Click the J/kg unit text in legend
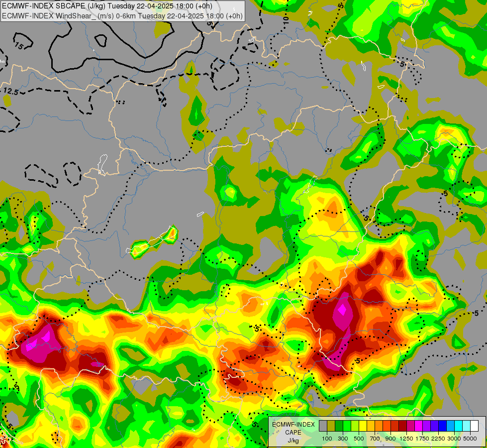 click(293, 441)
